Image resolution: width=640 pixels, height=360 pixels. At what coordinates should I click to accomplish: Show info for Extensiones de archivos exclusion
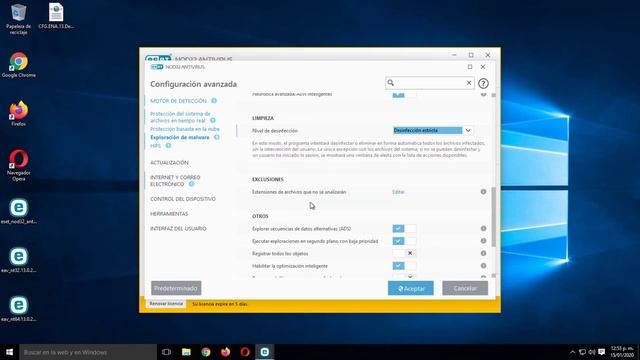point(483,191)
